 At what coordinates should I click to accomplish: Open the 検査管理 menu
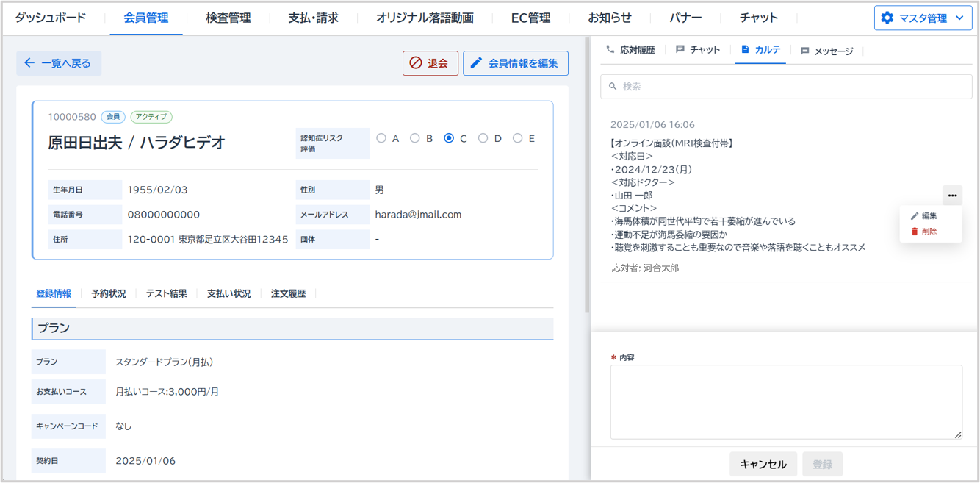(228, 18)
